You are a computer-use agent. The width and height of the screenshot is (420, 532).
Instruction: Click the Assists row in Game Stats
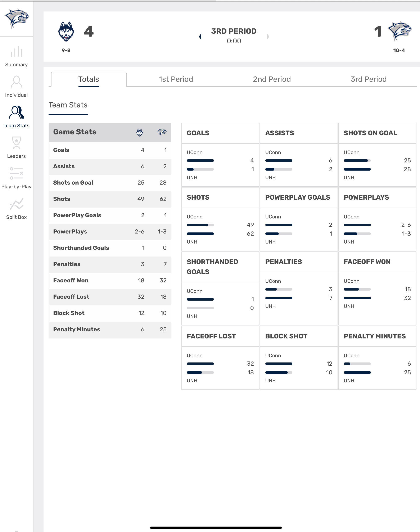click(x=110, y=167)
